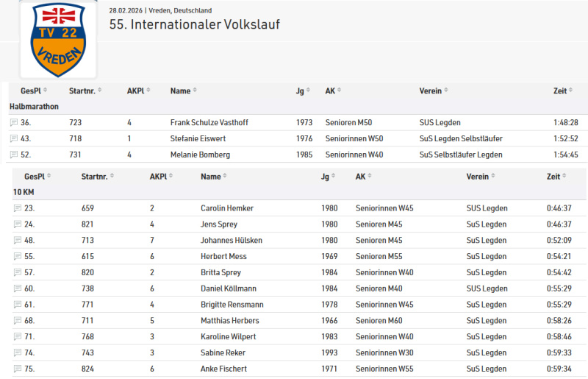Click comment icon beside rank 61

click(18, 305)
